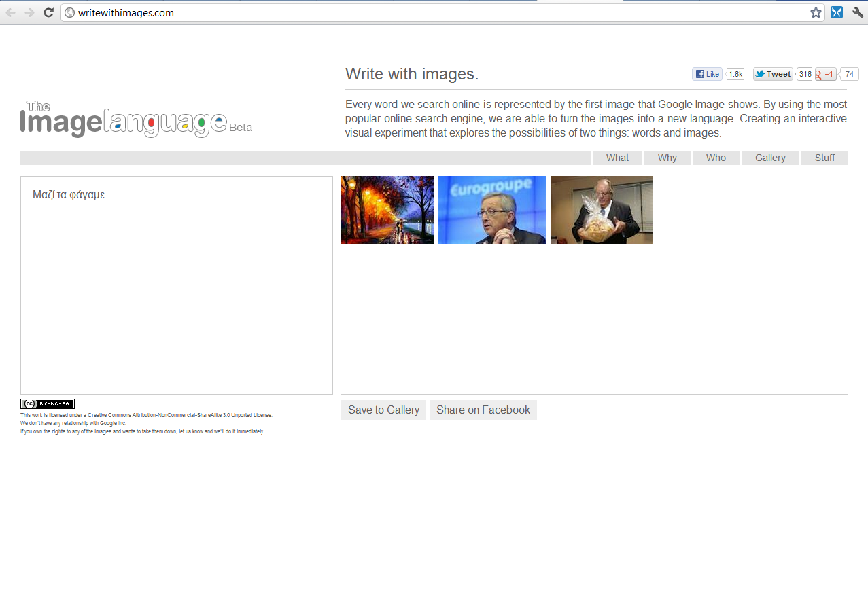The height and width of the screenshot is (597, 868).
Task: Click the tweet count 316
Action: tap(805, 74)
